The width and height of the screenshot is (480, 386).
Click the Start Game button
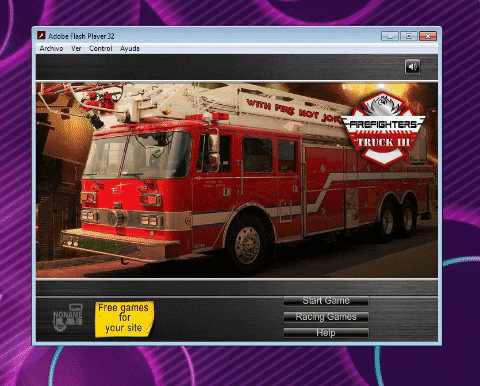coord(326,301)
